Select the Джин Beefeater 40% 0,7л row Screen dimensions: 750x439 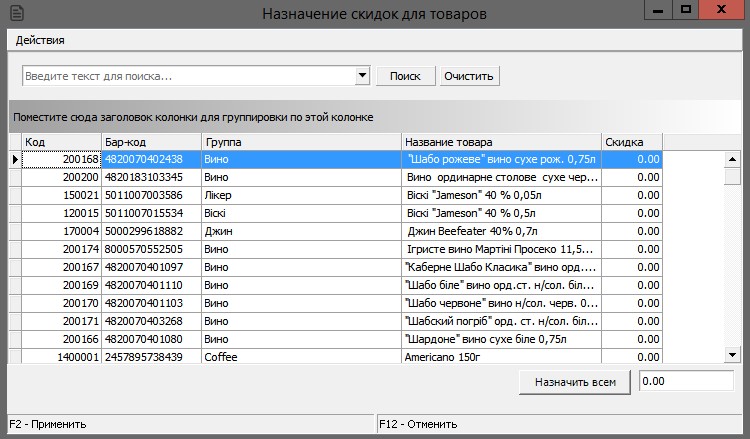click(x=500, y=231)
